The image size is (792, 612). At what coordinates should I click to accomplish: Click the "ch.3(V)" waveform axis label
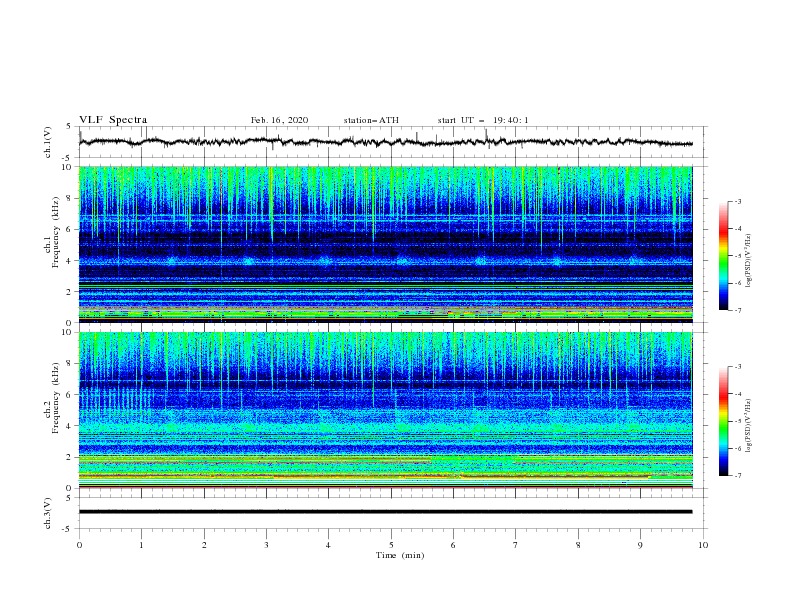point(48,513)
